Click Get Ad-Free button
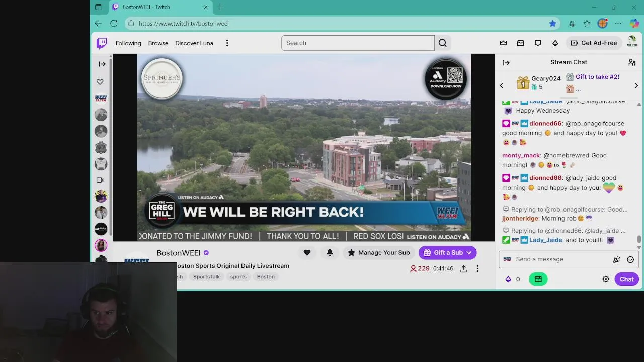This screenshot has height=362, width=644. (x=594, y=43)
